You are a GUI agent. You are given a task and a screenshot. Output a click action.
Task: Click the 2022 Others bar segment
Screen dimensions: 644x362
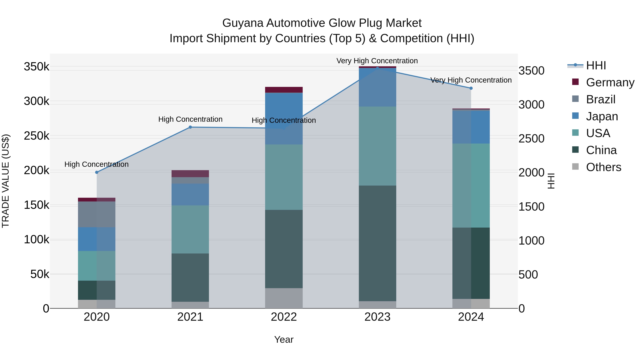[x=284, y=298]
